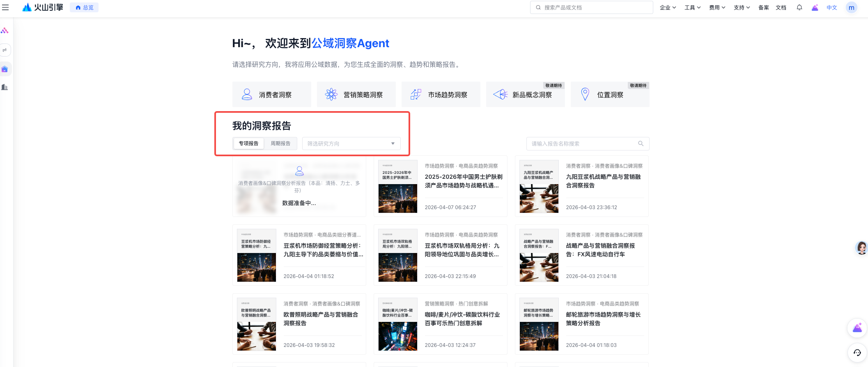Open FX风速电动自行车 report thumbnail
Screen dimensions: 868x367
pyautogui.click(x=539, y=255)
